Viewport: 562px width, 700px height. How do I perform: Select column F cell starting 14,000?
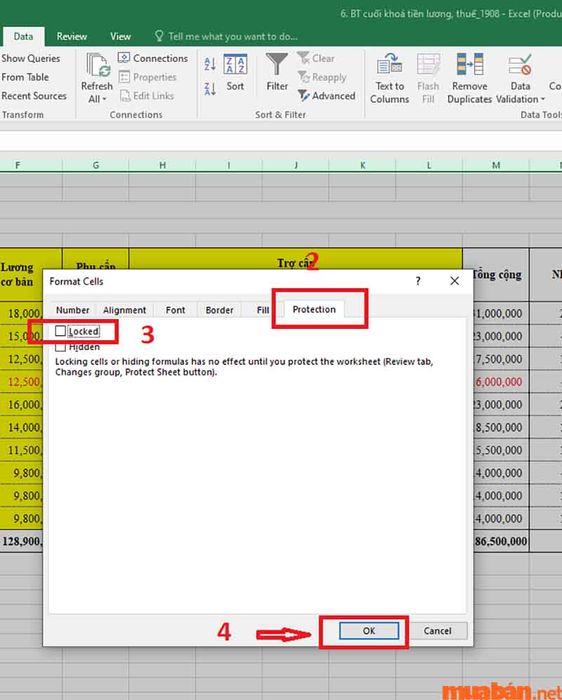(x=21, y=427)
